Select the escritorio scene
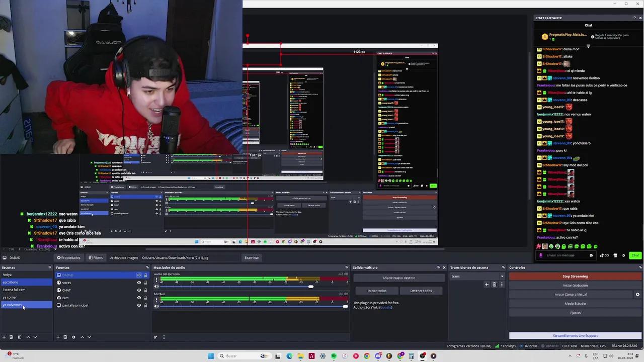The height and width of the screenshot is (362, 644). [x=26, y=283]
